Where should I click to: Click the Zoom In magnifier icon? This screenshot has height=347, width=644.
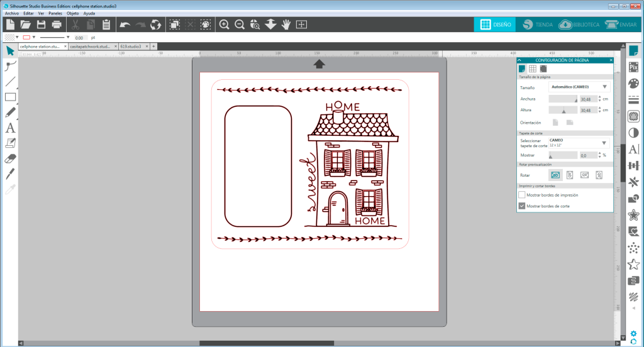click(224, 25)
